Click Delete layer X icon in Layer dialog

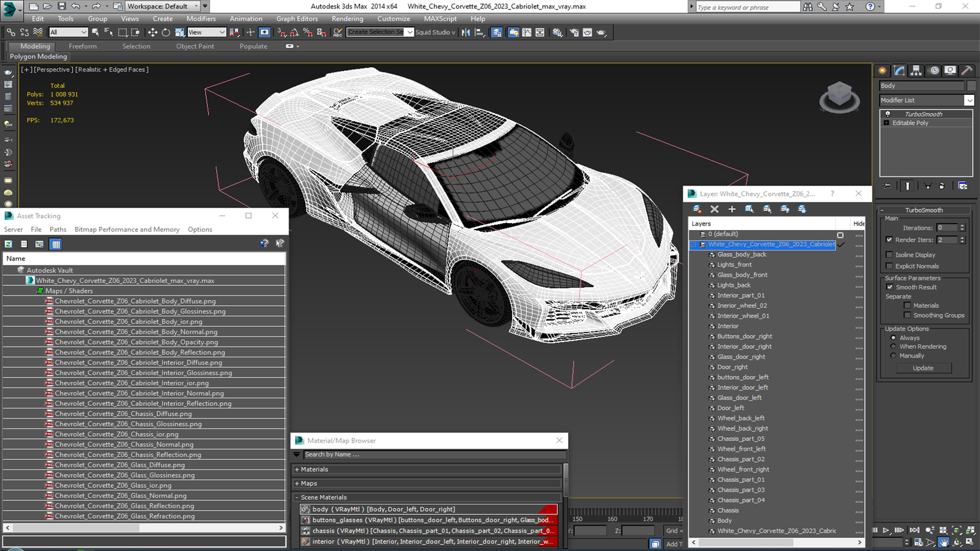click(715, 209)
